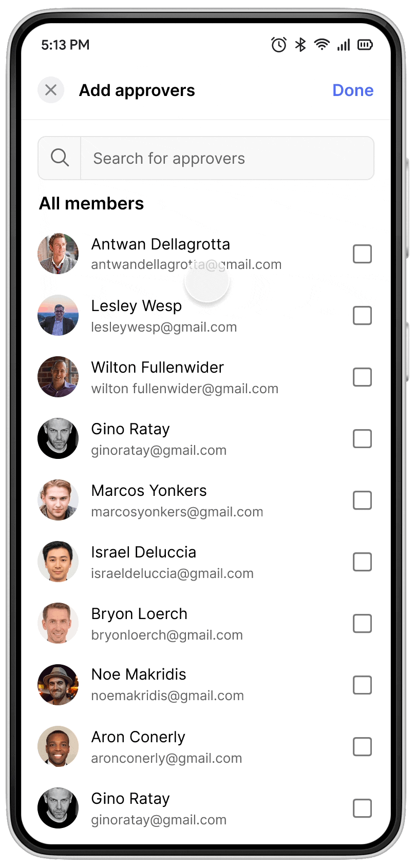This screenshot has height=868, width=415.
Task: Check the box for Antwan Dellagrotta
Action: click(x=362, y=254)
